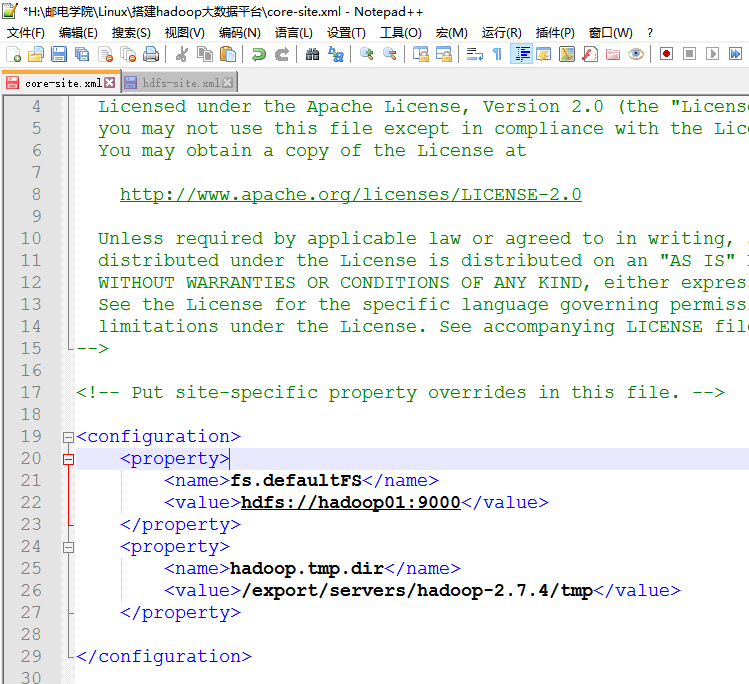Switch to the hdfs-site.xml tab
Image resolution: width=749 pixels, height=684 pixels.
coord(182,83)
